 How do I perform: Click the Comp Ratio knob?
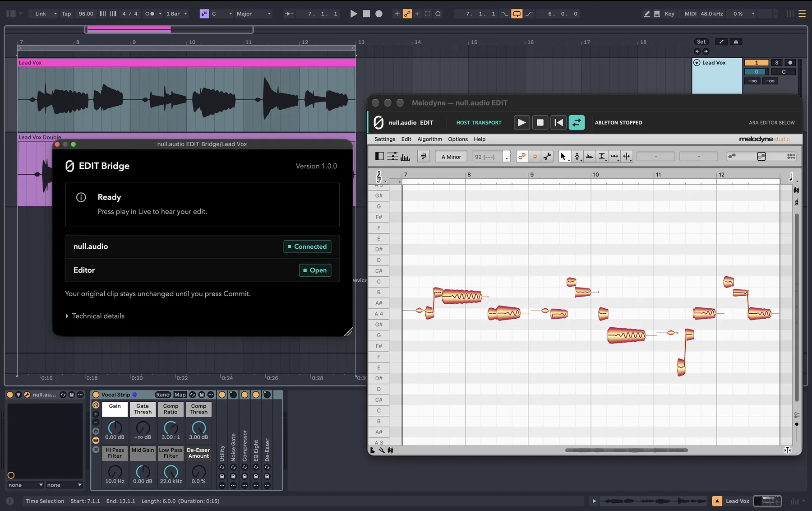pyautogui.click(x=171, y=427)
